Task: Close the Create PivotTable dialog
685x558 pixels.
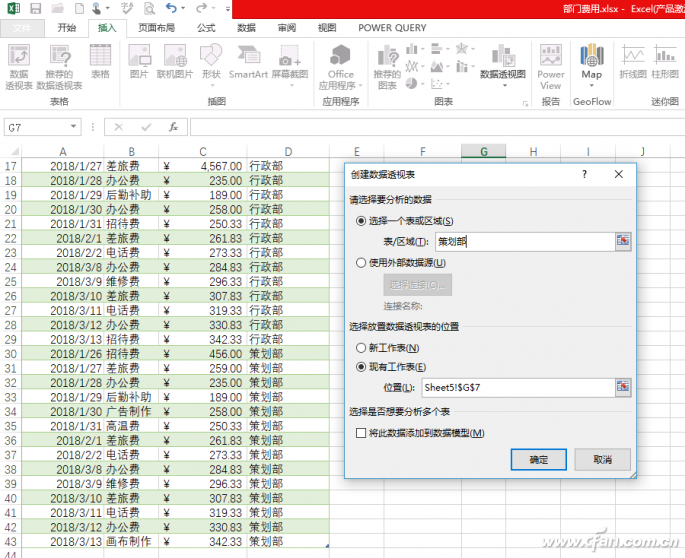Action: click(x=619, y=174)
